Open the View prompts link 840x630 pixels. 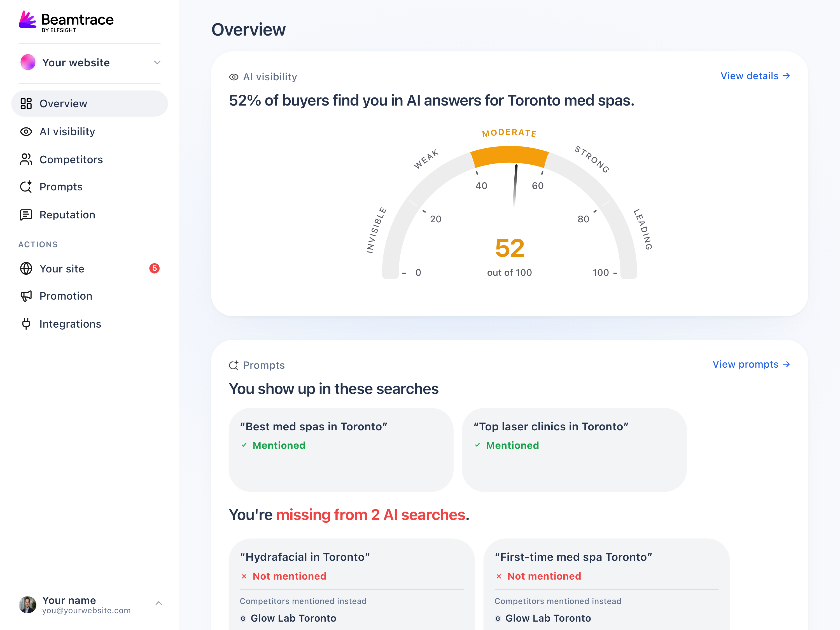(751, 365)
